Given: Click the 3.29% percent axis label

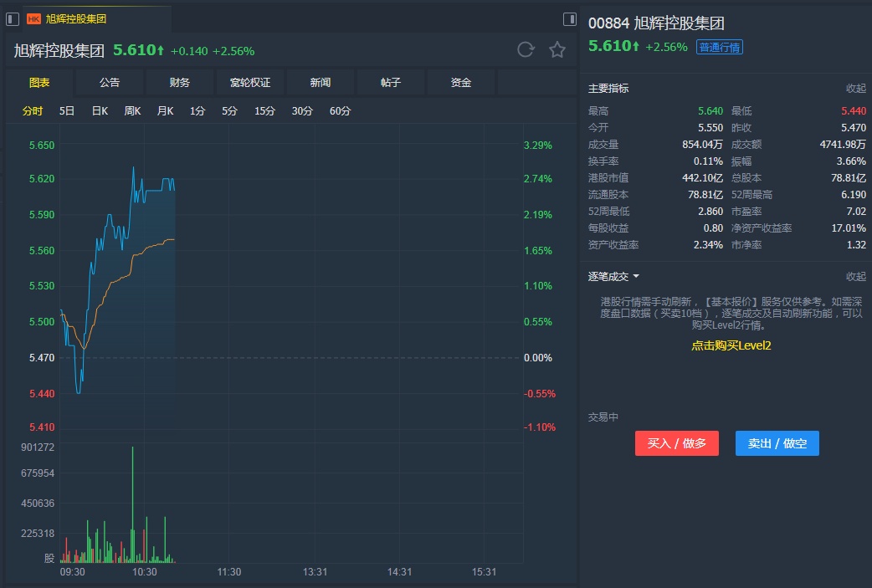Looking at the screenshot, I should (538, 145).
